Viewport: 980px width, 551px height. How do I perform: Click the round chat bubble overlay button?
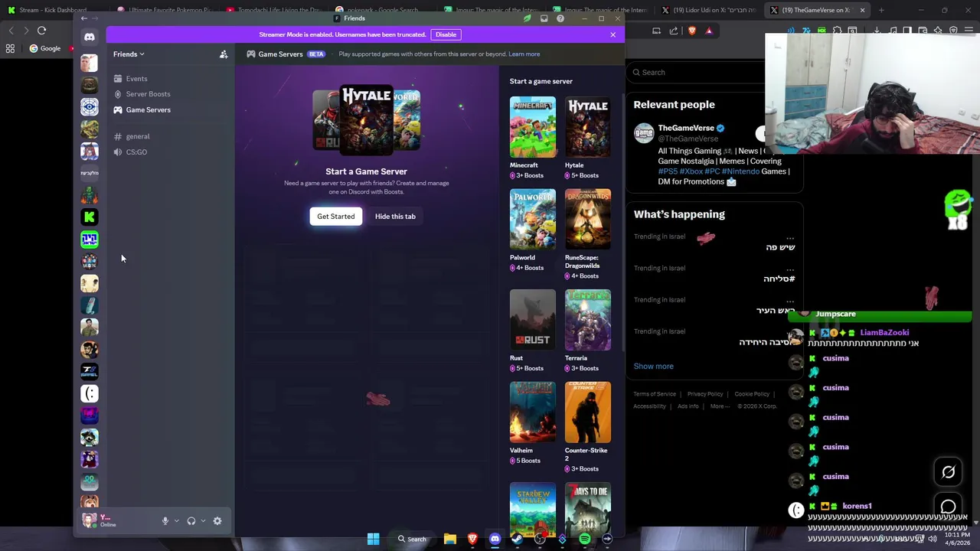point(948,507)
